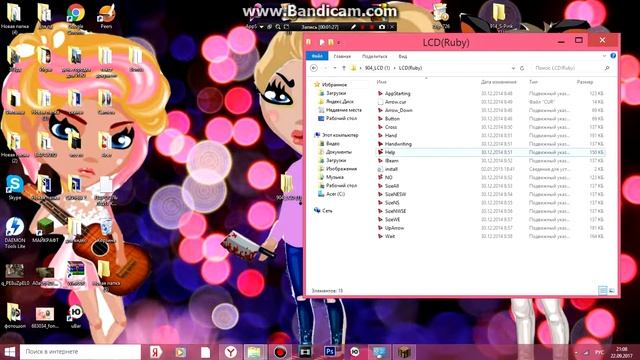This screenshot has height=360, width=640.
Task: Open Видео folder in sidebar
Action: tap(333, 144)
